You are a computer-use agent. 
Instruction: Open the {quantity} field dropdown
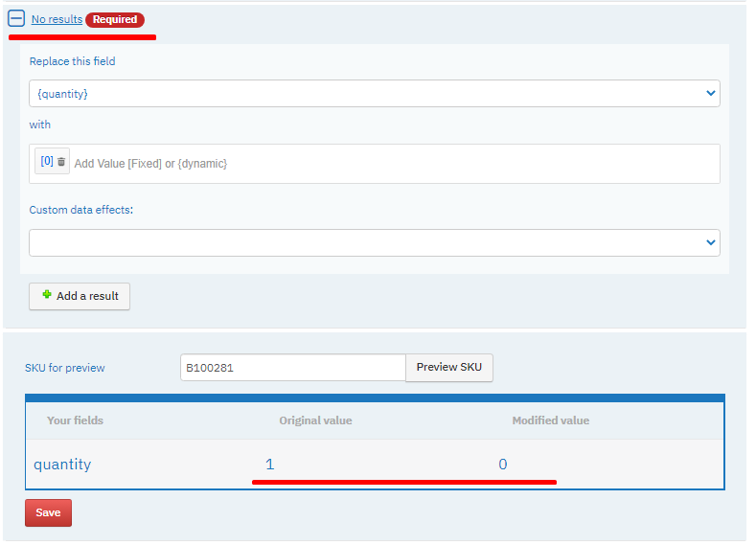click(374, 94)
